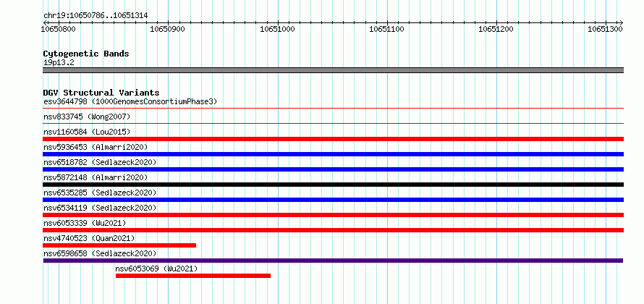644x304 pixels.
Task: Click the DGV Structural Variants track title
Action: coord(101,93)
